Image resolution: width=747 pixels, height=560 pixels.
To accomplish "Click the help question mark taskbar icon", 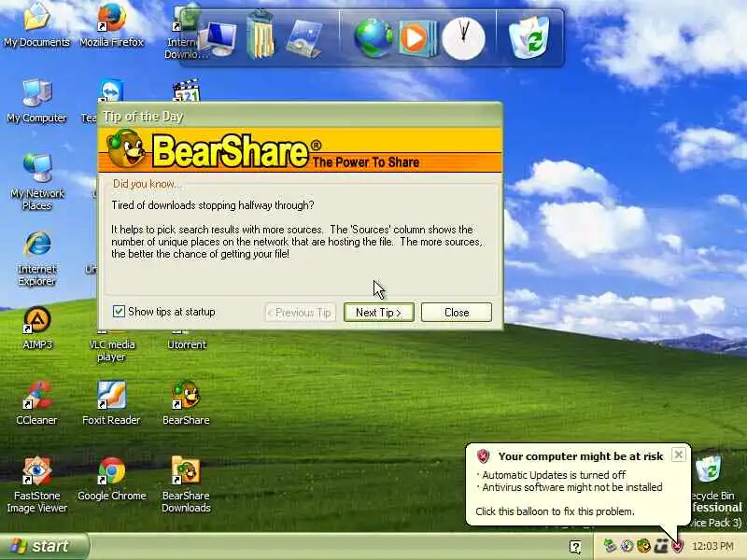I will point(575,547).
